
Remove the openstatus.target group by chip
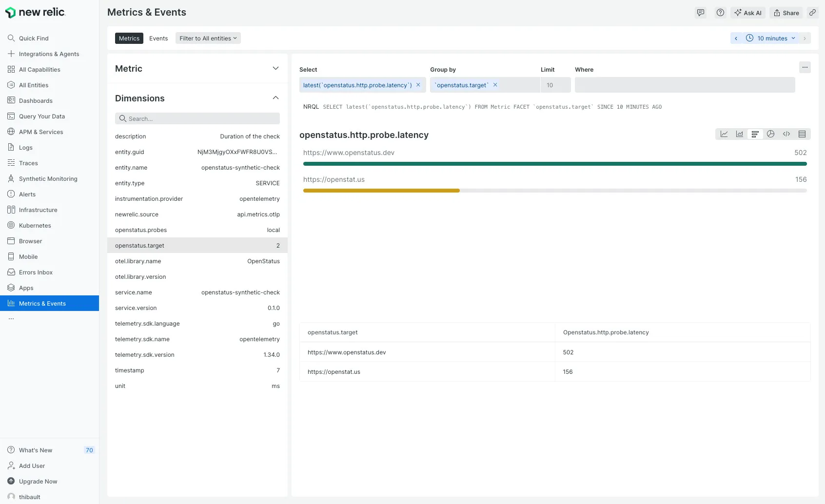(495, 85)
